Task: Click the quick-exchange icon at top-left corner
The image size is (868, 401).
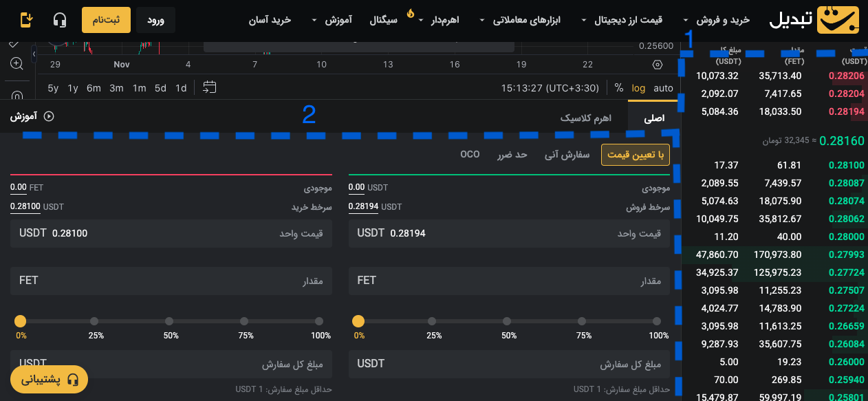Action: tap(27, 20)
